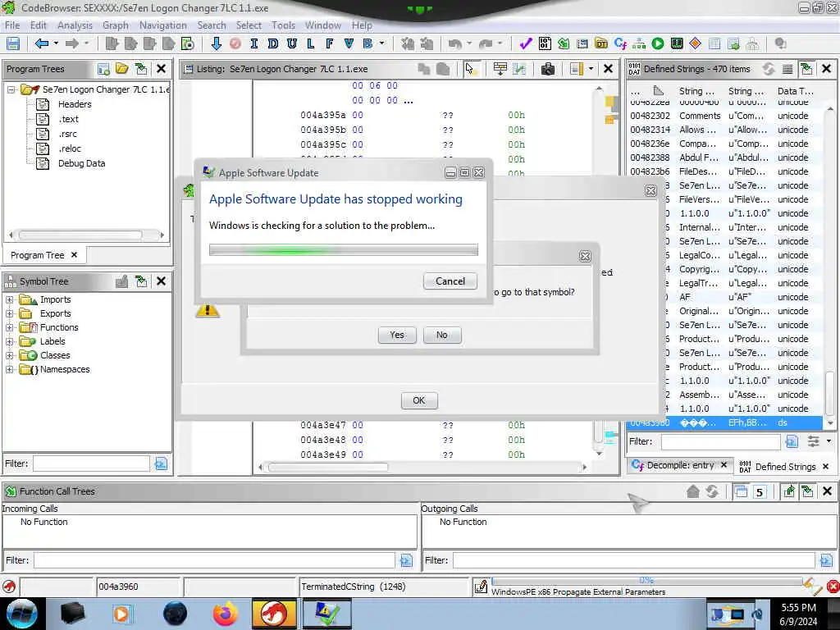This screenshot has height=630, width=840.
Task: Click the Defined Strings filter field
Action: point(720,442)
